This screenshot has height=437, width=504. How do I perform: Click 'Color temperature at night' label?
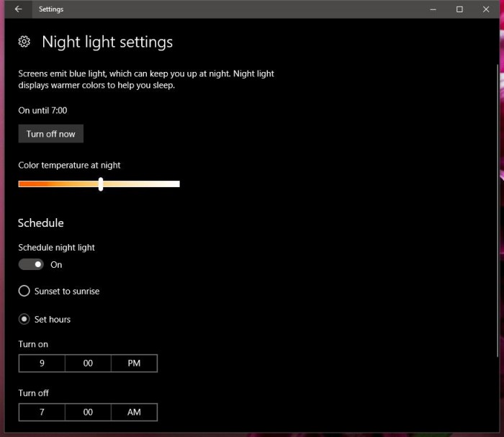[69, 165]
